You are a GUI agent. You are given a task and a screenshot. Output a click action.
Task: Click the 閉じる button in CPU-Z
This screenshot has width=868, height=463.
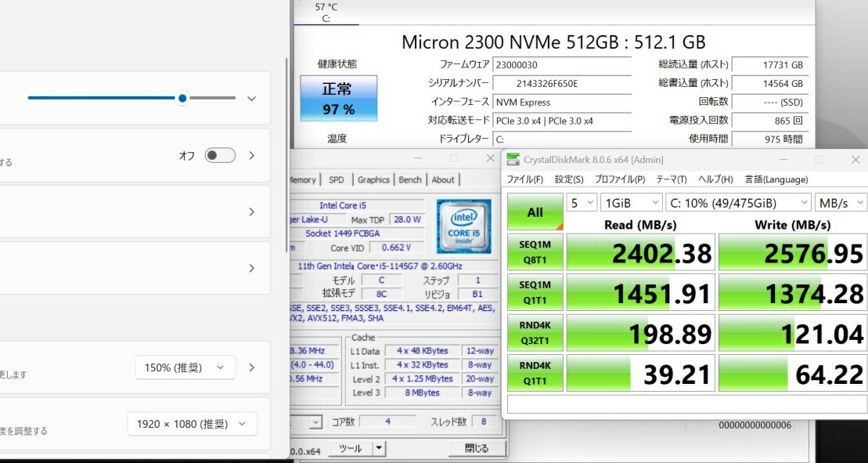coord(477,448)
